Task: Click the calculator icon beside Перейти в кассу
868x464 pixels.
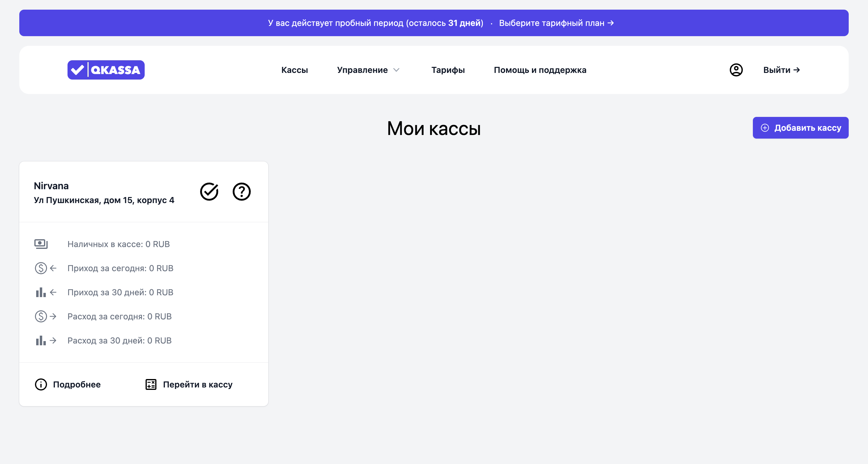Action: pyautogui.click(x=151, y=384)
